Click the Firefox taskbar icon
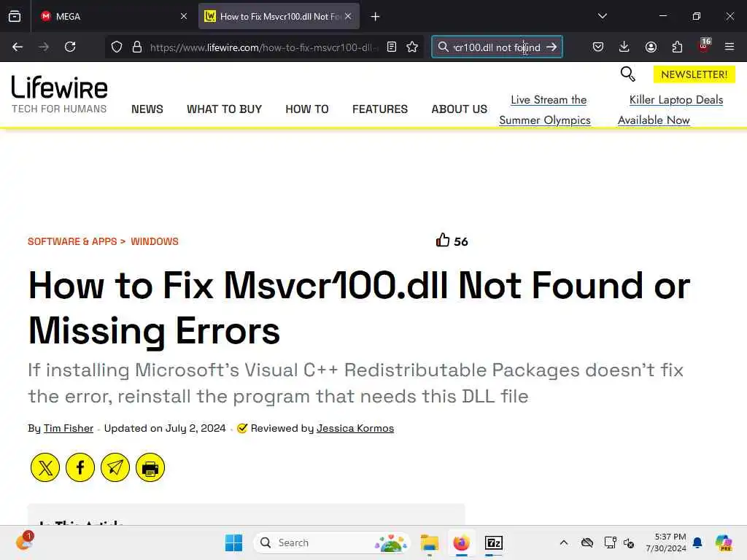The height and width of the screenshot is (560, 747). (461, 542)
